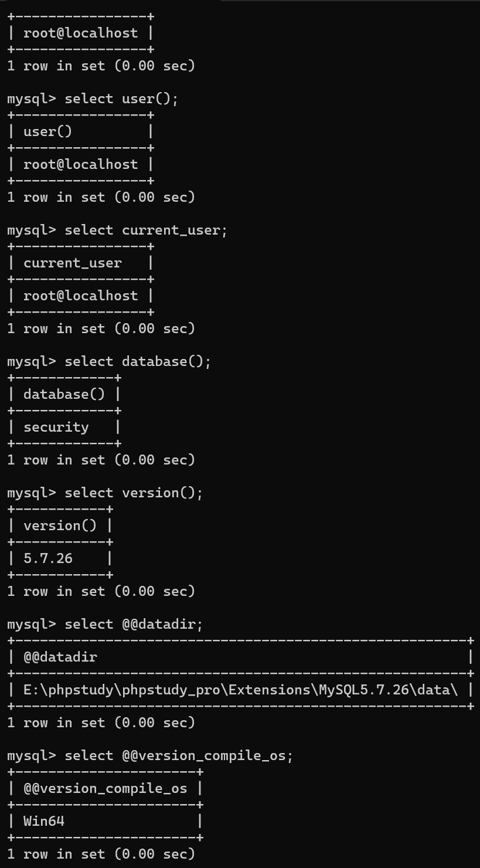Click the '@@datadir' column header
This screenshot has width=480, height=868.
click(60, 657)
